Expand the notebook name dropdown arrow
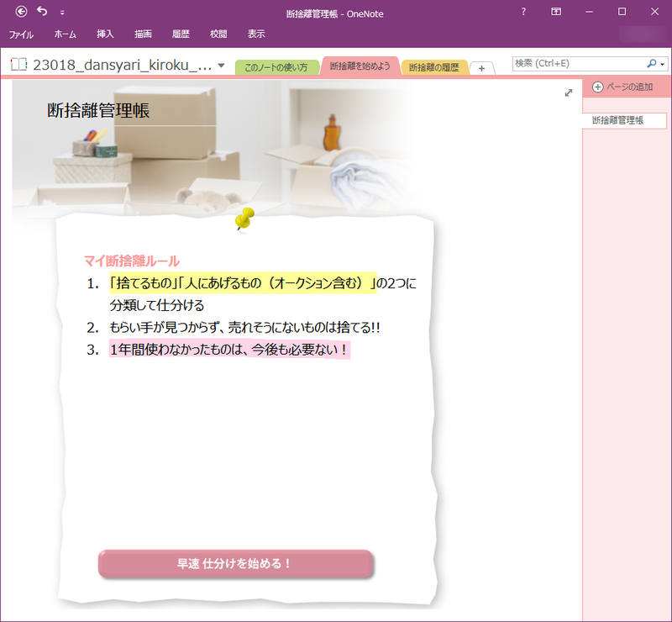The image size is (672, 622). (x=220, y=64)
